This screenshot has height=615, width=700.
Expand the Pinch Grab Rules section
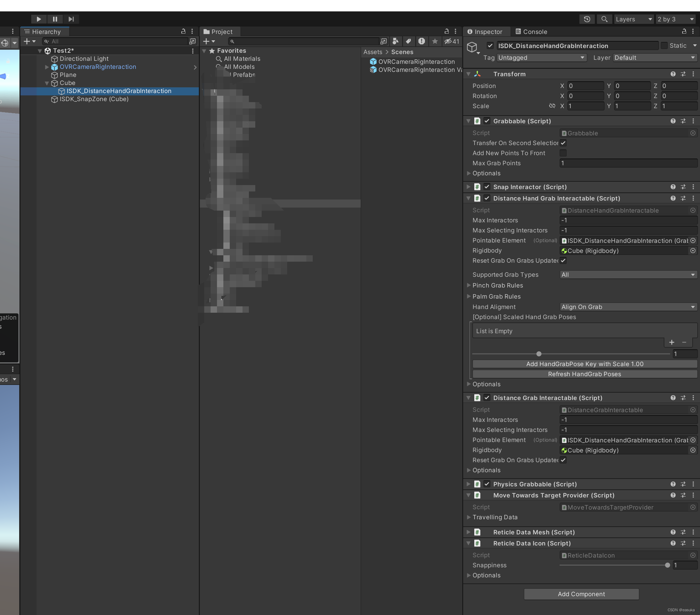click(x=469, y=285)
